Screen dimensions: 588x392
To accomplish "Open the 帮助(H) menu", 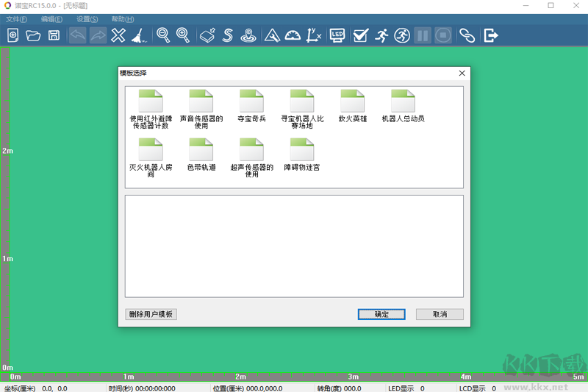I will [123, 19].
